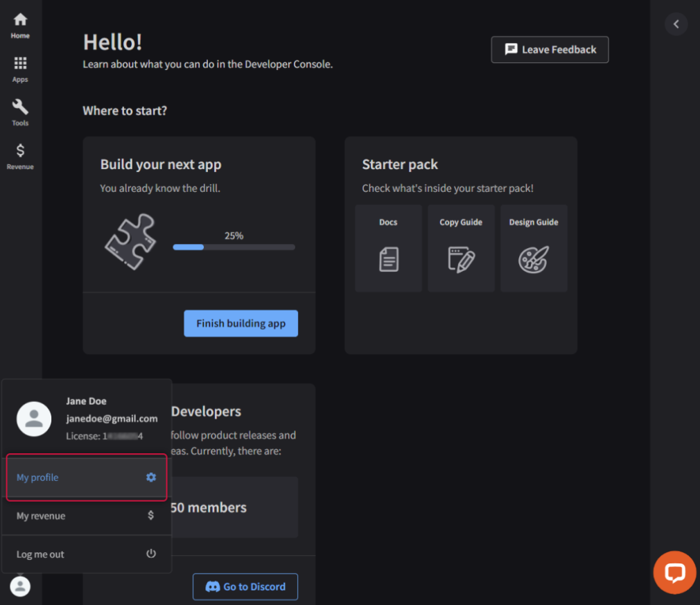Open the Copy Guide tile
This screenshot has width=700, height=605.
pyautogui.click(x=461, y=248)
